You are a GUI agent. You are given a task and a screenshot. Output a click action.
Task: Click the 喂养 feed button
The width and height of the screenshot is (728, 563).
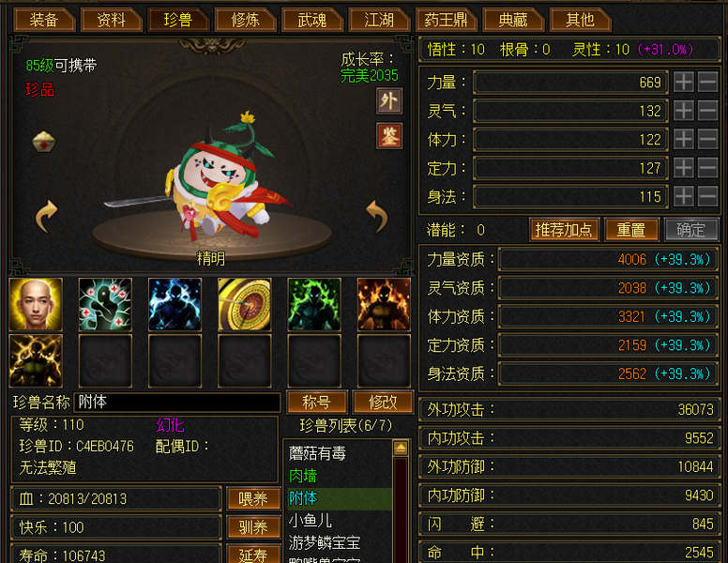(253, 499)
